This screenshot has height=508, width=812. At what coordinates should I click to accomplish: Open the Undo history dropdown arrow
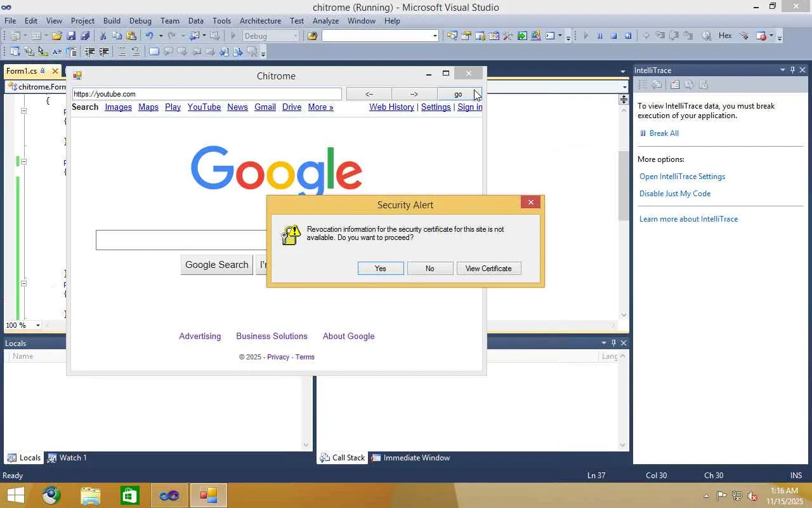pos(160,36)
